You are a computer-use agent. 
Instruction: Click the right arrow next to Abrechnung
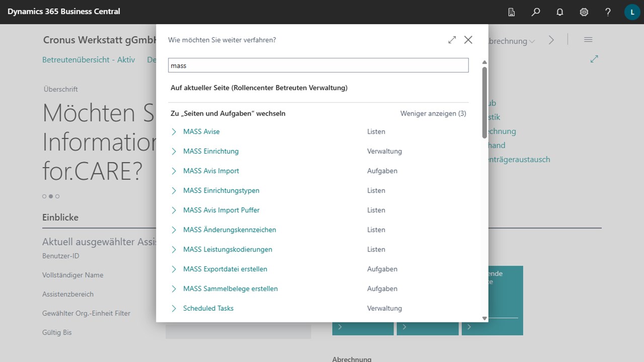(551, 40)
